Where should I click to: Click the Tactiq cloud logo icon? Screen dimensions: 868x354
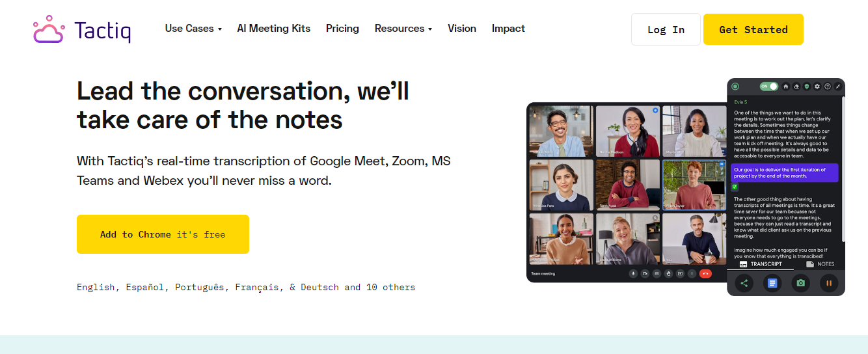coord(48,29)
